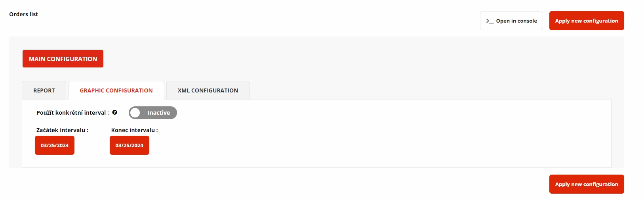The width and height of the screenshot is (644, 200).
Task: Click the Konec intervalu label text
Action: (x=134, y=130)
